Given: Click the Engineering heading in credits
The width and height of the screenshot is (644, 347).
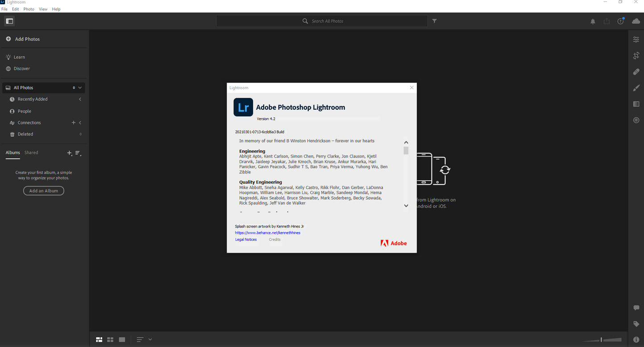Looking at the screenshot, I should (252, 151).
